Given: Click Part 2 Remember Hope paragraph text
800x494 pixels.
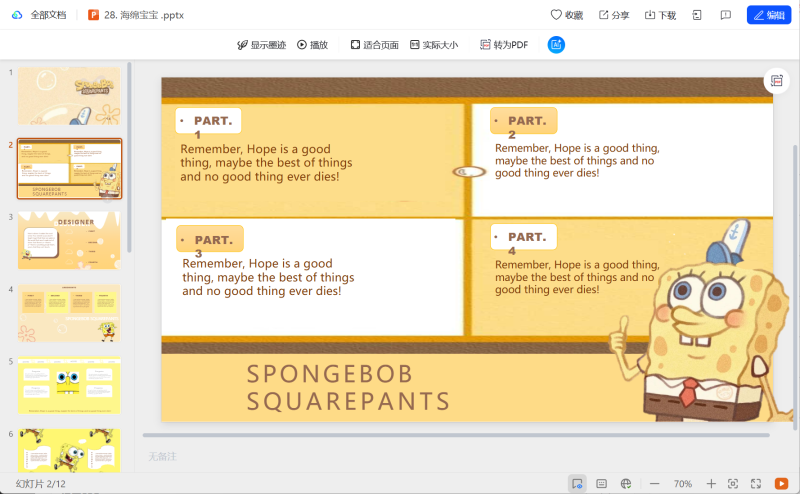Looking at the screenshot, I should 577,160.
